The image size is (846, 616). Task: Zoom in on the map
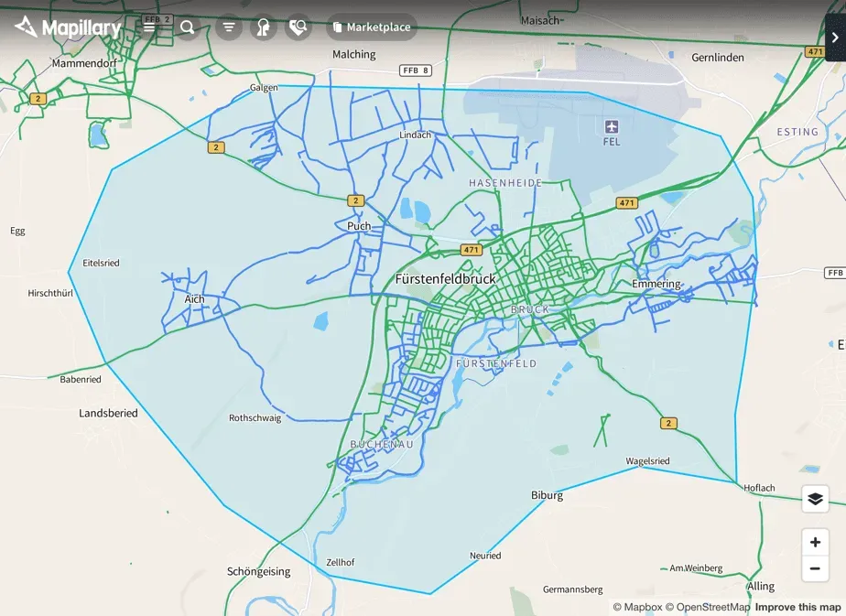click(815, 542)
